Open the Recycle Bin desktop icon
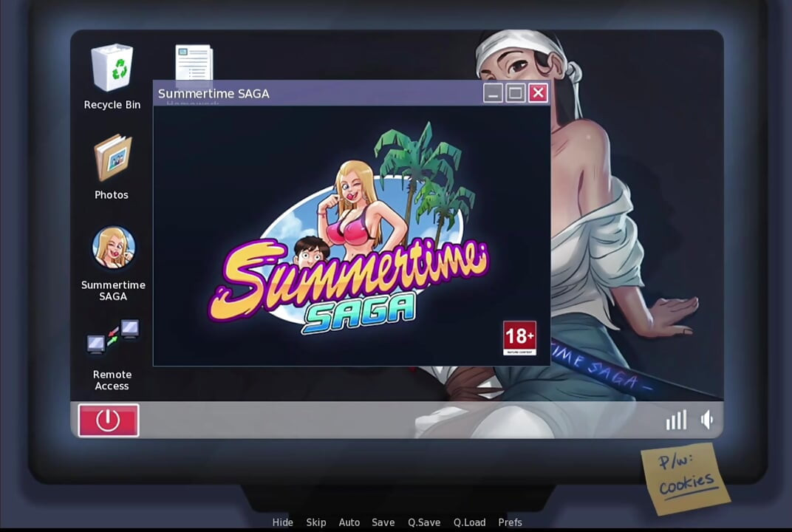This screenshot has width=792, height=532. tap(112, 68)
